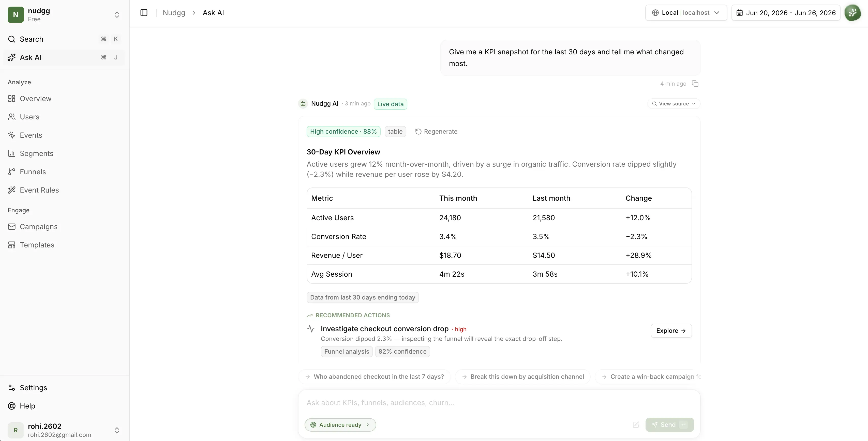Click the activity pulse icon beside recommendation

(x=311, y=328)
